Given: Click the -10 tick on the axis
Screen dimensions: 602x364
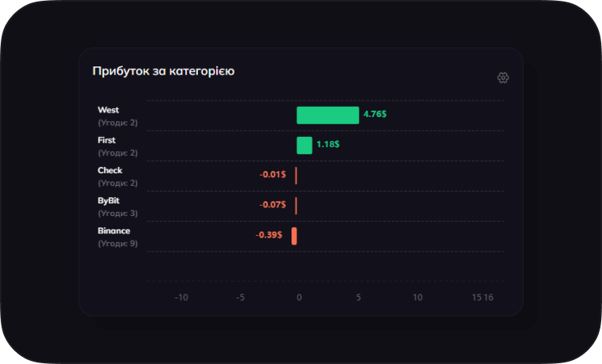Looking at the screenshot, I should pyautogui.click(x=181, y=298).
